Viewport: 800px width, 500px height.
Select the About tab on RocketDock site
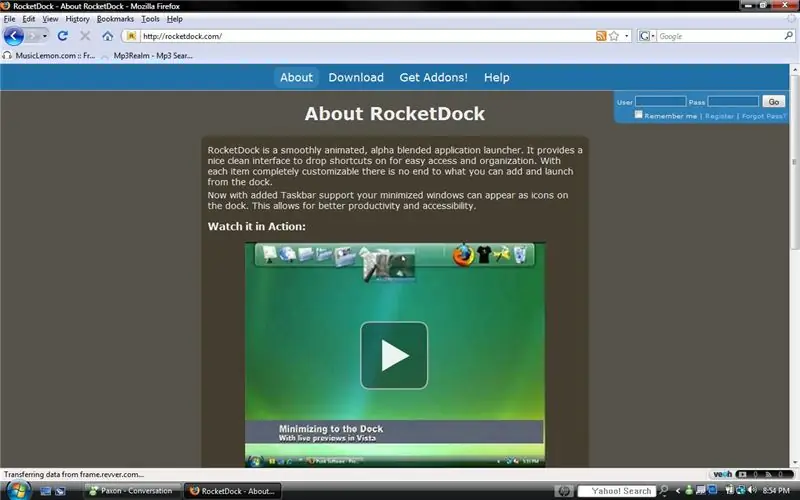point(296,78)
